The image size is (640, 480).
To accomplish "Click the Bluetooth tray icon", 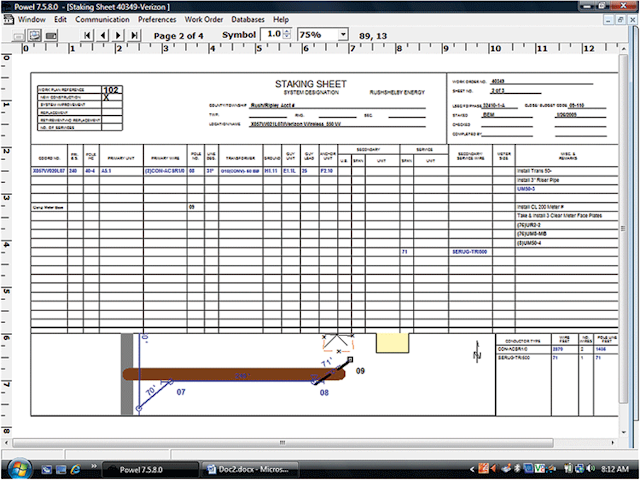I will pyautogui.click(x=518, y=469).
